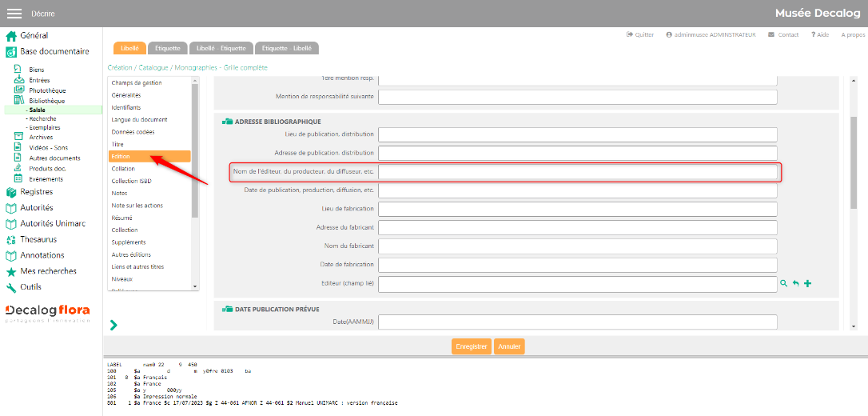Collapse the Date publication prévue section

tap(227, 309)
